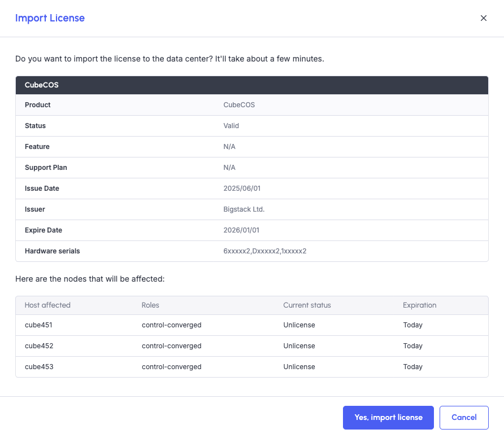Click the Hardware serials label

(53, 251)
